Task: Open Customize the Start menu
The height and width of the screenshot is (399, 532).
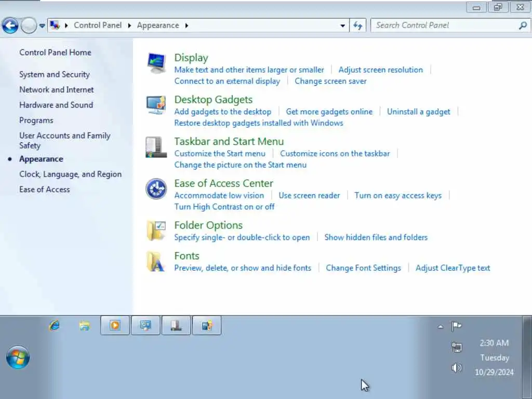Action: (x=220, y=153)
